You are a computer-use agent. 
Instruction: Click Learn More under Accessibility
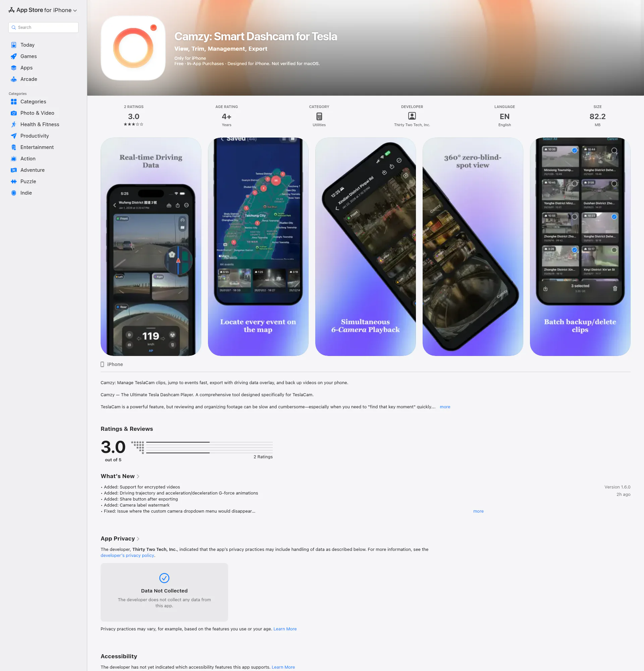283,667
